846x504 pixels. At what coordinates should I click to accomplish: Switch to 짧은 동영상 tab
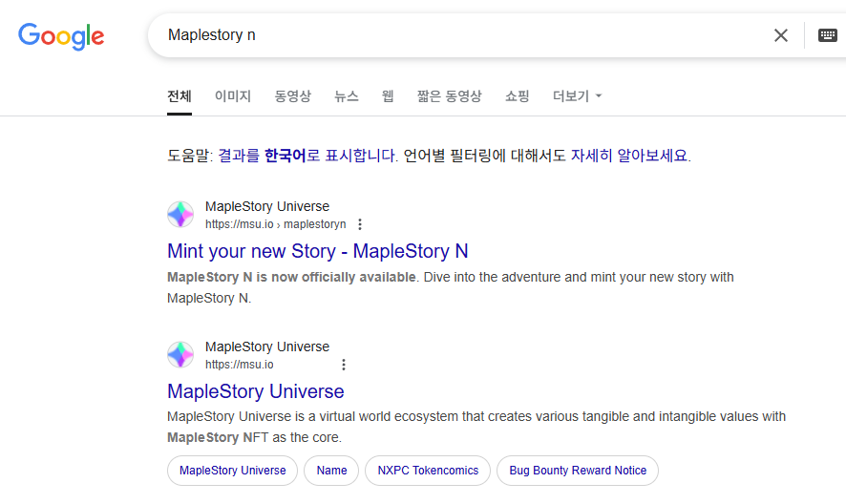(449, 96)
